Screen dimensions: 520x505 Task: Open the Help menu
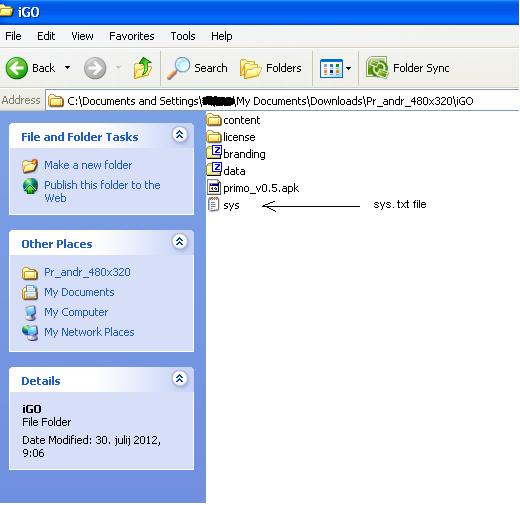pos(222,36)
